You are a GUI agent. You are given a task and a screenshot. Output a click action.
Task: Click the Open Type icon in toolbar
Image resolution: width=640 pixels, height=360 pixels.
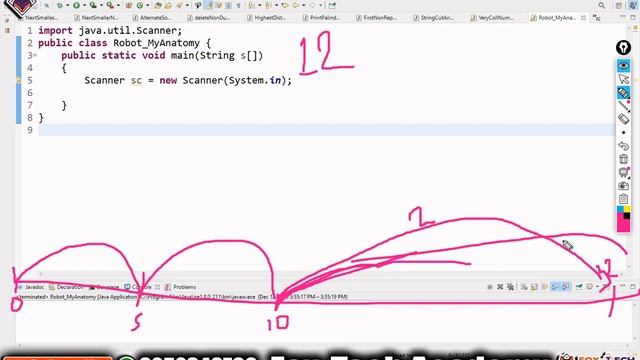click(158, 5)
